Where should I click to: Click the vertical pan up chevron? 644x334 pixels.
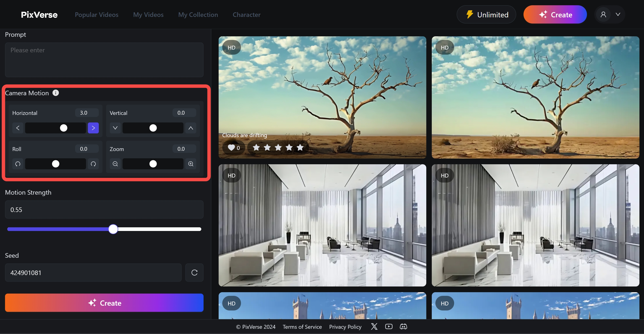191,128
